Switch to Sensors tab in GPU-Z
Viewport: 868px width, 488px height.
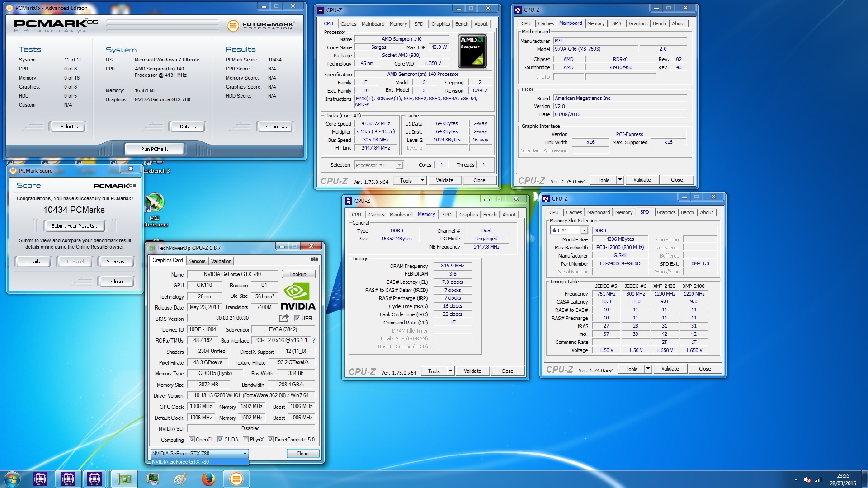197,261
